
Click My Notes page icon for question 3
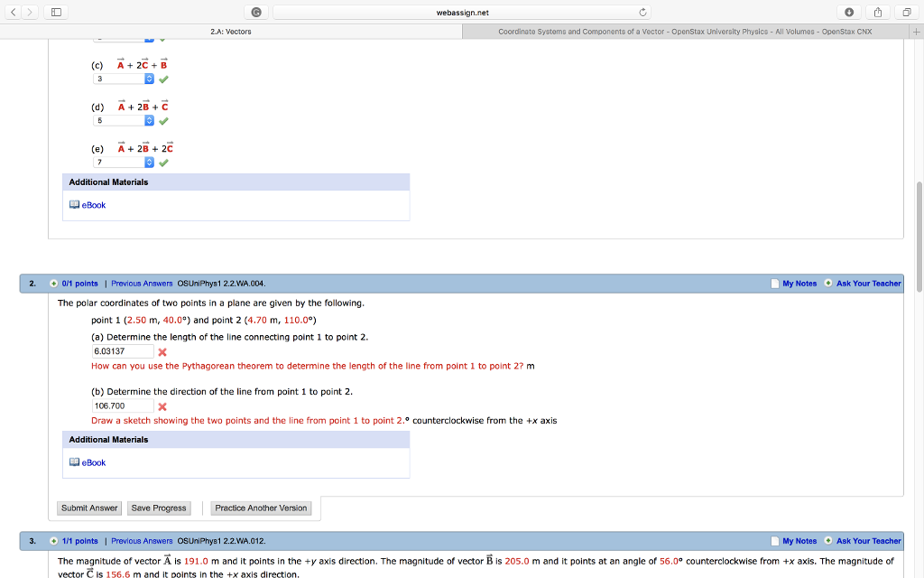click(x=775, y=541)
